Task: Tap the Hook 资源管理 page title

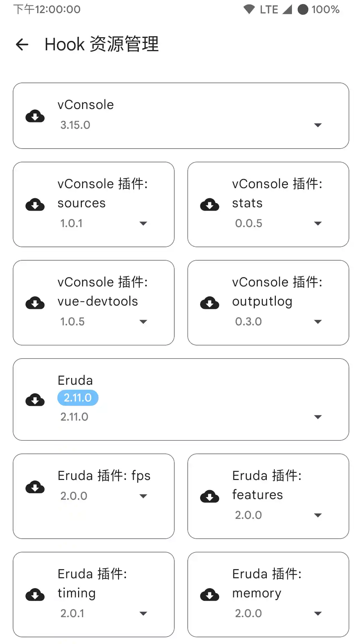Action: coord(102,44)
